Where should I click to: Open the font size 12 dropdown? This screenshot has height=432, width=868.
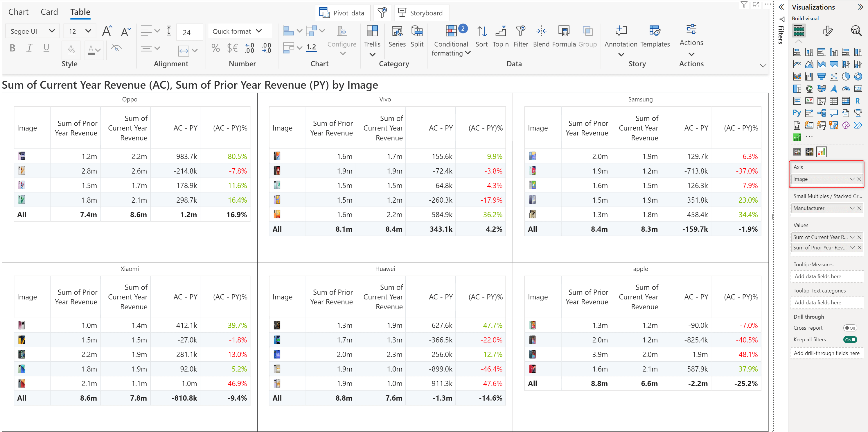pyautogui.click(x=80, y=31)
